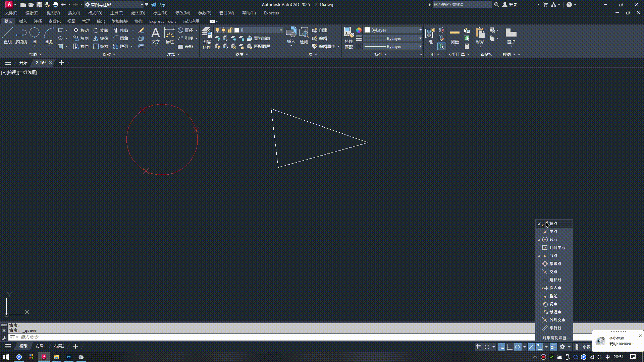The height and width of the screenshot is (362, 644).
Task: Expand the 绘图 panel
Action: pyautogui.click(x=35, y=54)
